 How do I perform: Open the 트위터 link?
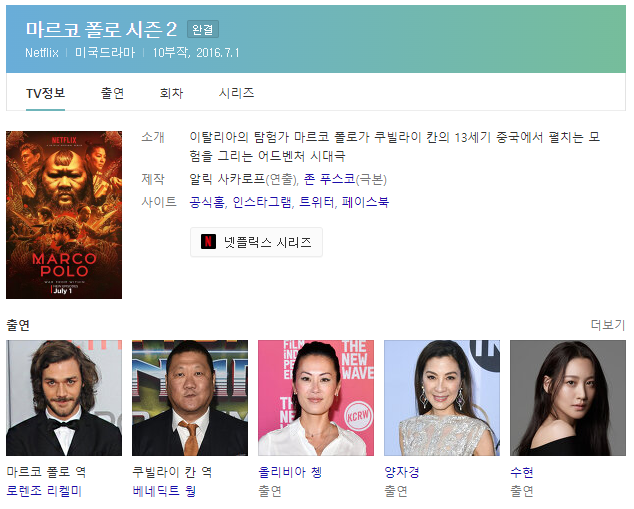[317, 202]
